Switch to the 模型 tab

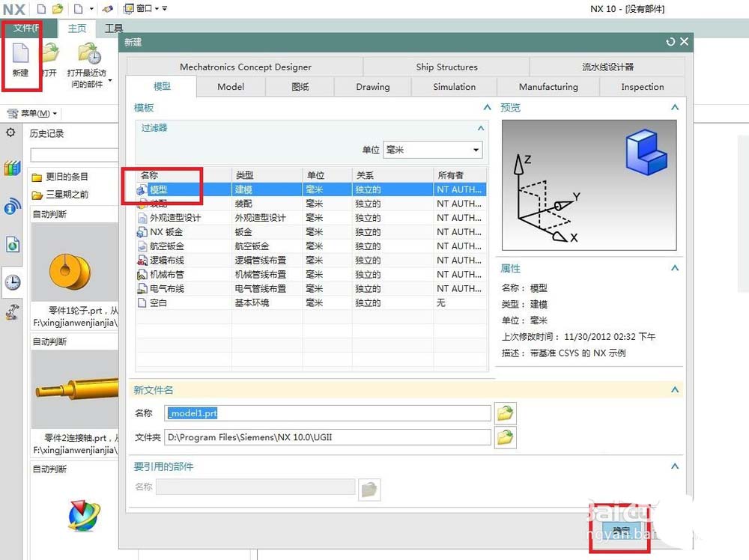(x=162, y=86)
